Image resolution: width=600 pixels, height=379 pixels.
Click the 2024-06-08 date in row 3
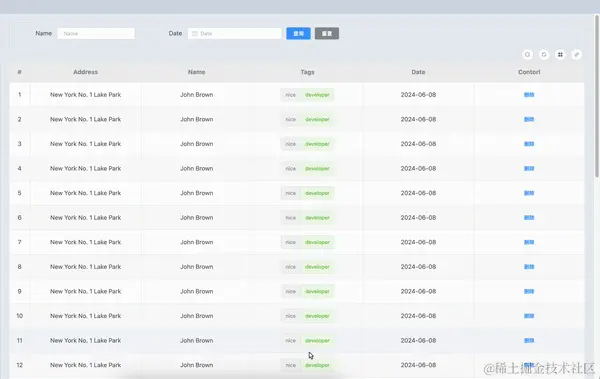coord(418,144)
